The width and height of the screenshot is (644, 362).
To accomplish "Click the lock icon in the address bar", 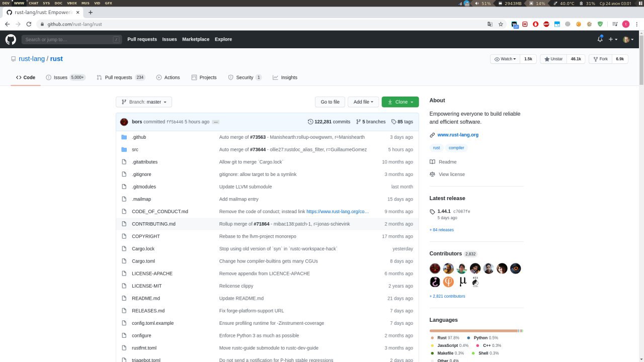I will (43, 24).
